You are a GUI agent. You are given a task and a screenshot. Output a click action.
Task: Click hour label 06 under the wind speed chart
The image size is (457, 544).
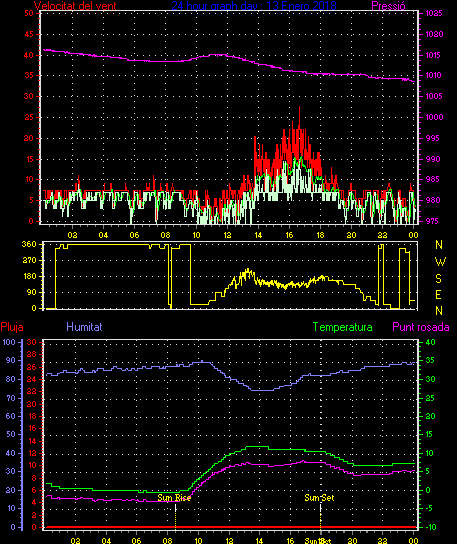coord(134,235)
